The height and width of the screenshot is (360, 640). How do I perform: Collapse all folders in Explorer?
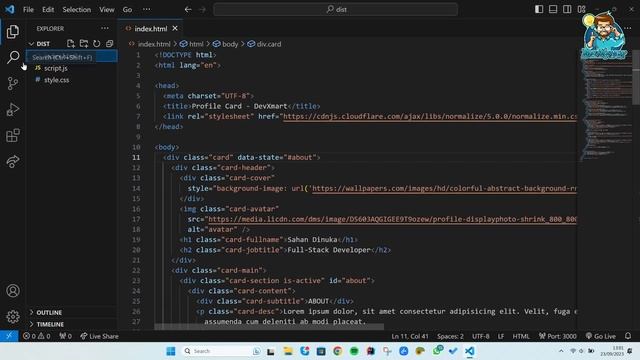tap(109, 44)
